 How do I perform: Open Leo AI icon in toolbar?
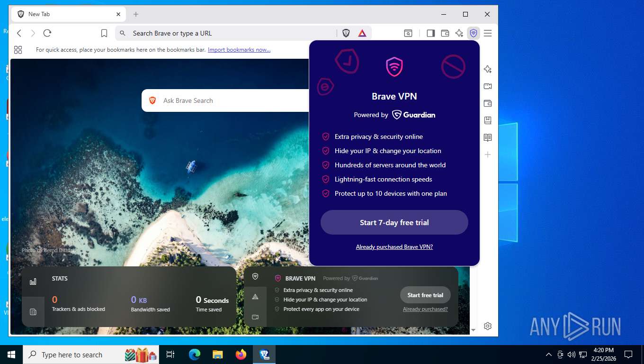pyautogui.click(x=459, y=33)
